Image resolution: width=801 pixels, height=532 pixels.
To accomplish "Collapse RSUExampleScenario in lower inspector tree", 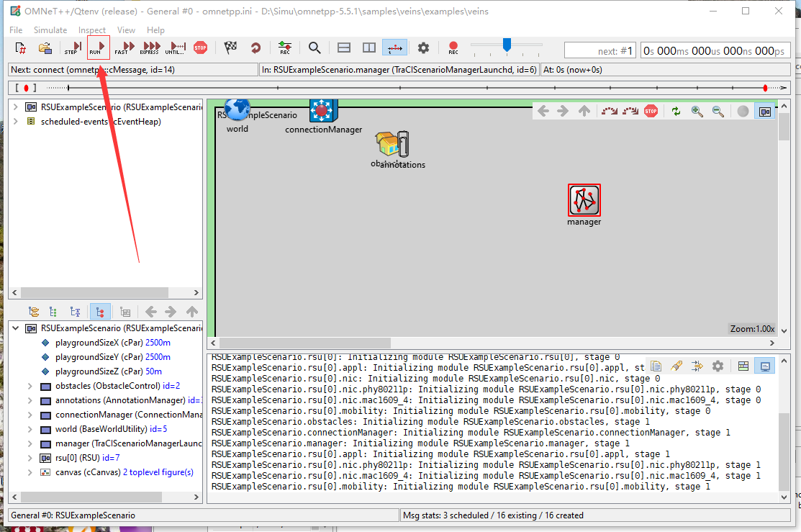I will (x=15, y=328).
